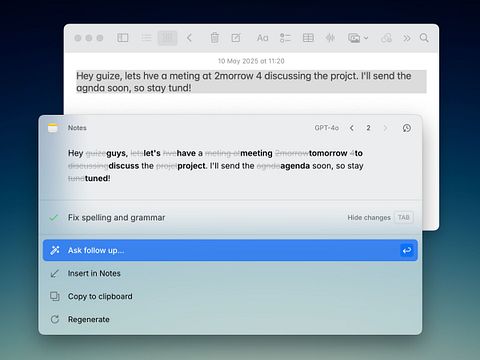
Task: Search notes with the magnifier icon
Action: click(424, 38)
